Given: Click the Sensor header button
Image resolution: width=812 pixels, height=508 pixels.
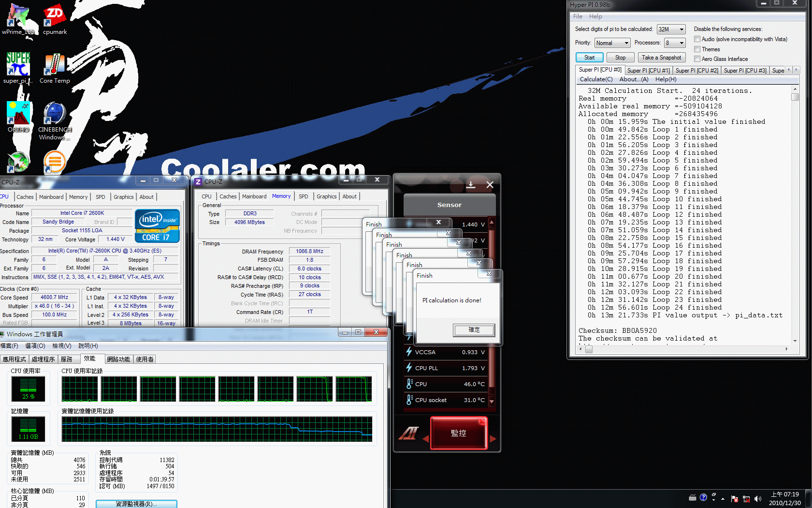Looking at the screenshot, I should [449, 205].
